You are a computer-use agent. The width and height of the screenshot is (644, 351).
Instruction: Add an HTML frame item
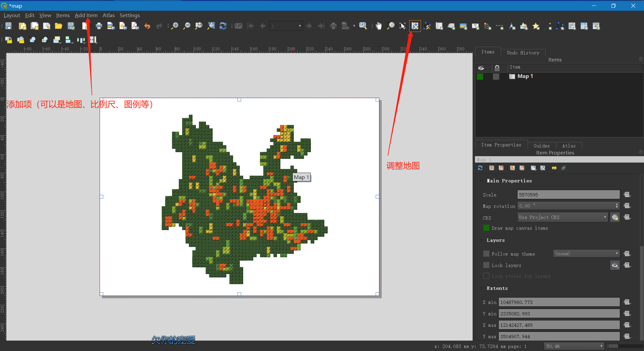572,26
